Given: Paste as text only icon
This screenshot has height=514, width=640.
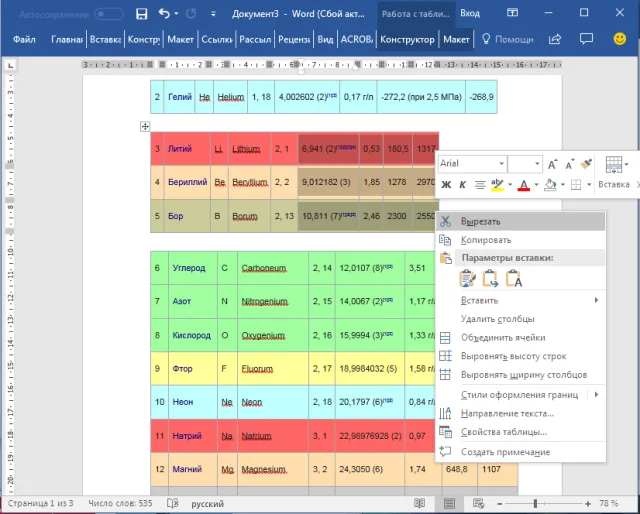Looking at the screenshot, I should (514, 279).
